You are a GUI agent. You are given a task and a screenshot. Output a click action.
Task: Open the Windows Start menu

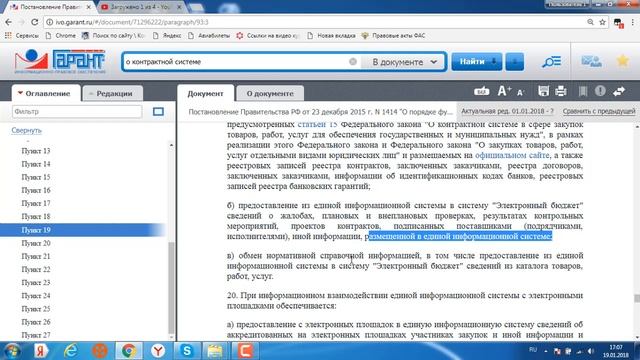tap(11, 351)
